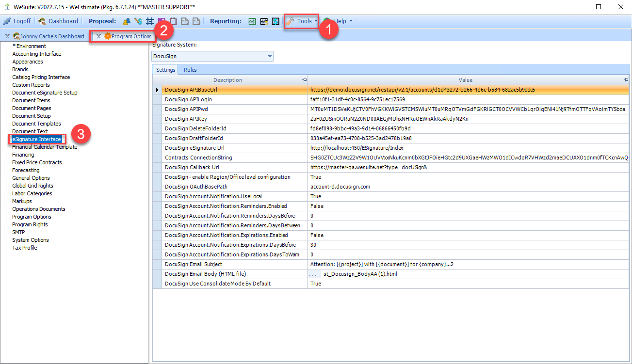Screen dimensions: 632x364
Task: Click the dollar sheet Reporting icon
Action: [x=275, y=21]
